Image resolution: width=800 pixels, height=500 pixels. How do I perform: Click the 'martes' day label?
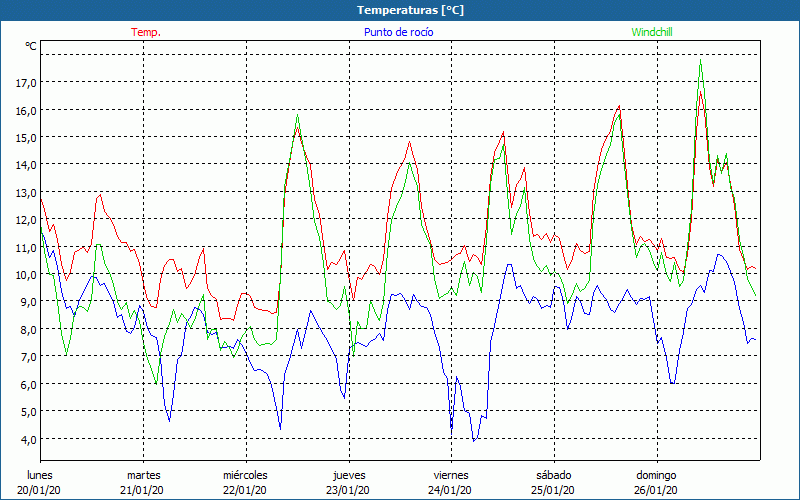144,475
